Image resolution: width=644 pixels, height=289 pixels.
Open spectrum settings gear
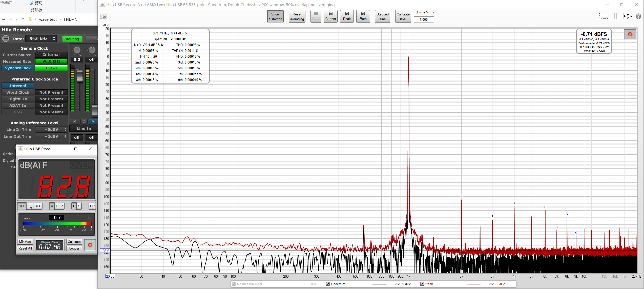pos(638,16)
